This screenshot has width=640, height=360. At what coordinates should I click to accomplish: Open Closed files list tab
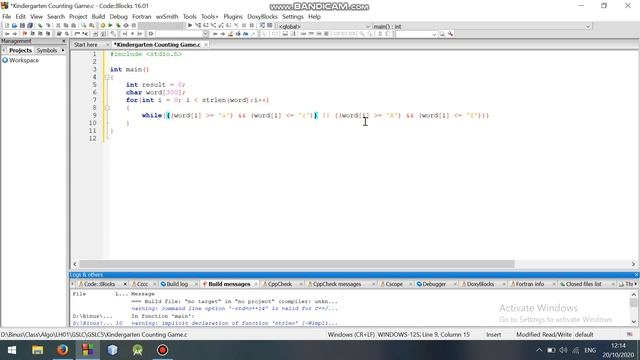click(x=583, y=284)
